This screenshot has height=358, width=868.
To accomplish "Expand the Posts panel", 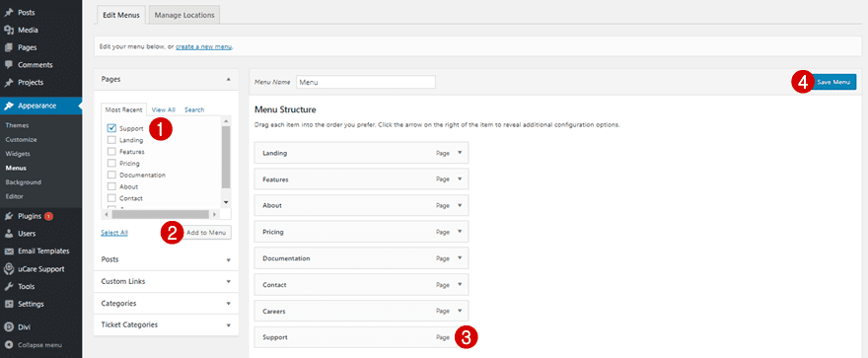I will tap(166, 259).
